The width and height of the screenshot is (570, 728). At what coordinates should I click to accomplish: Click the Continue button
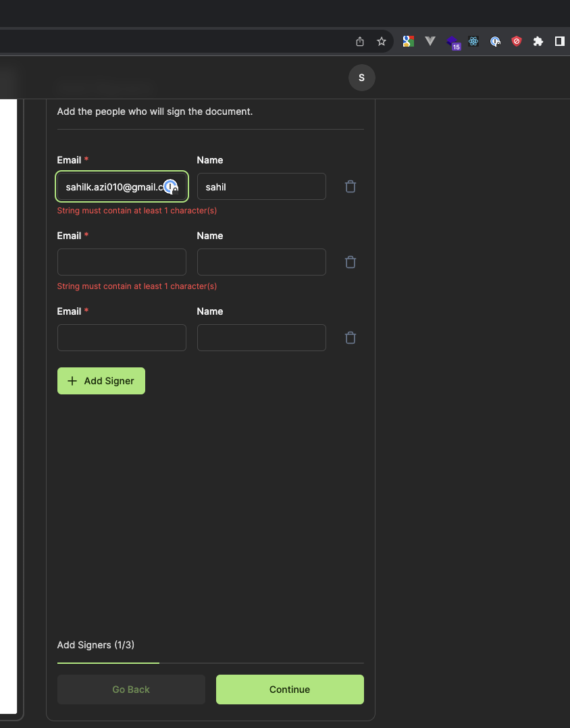coord(290,690)
